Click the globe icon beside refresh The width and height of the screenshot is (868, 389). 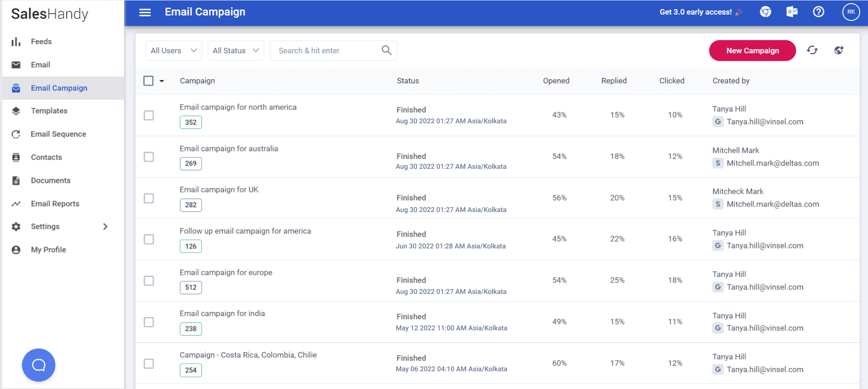(x=839, y=50)
